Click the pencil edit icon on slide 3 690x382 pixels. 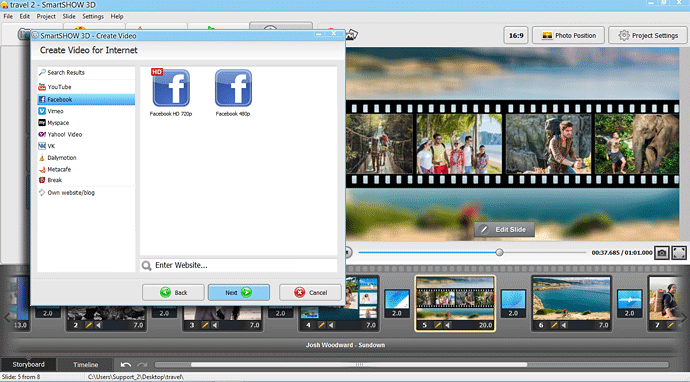205,325
